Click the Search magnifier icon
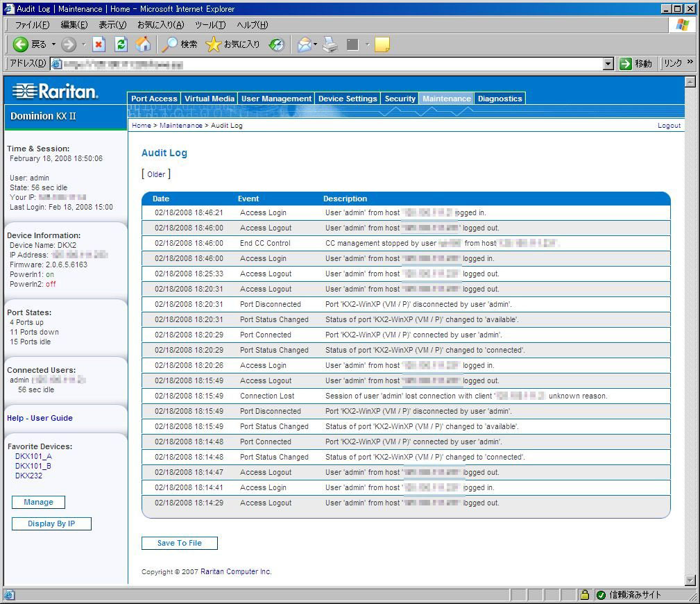The width and height of the screenshot is (700, 604). [x=169, y=44]
